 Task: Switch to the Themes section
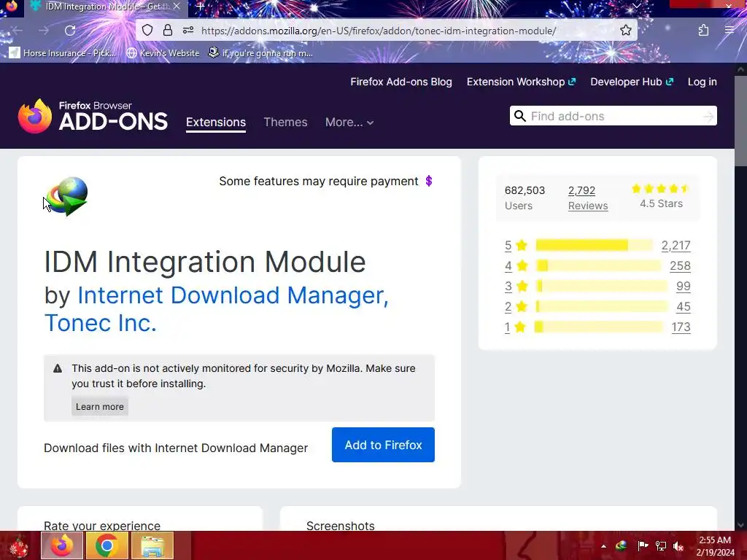coord(285,122)
